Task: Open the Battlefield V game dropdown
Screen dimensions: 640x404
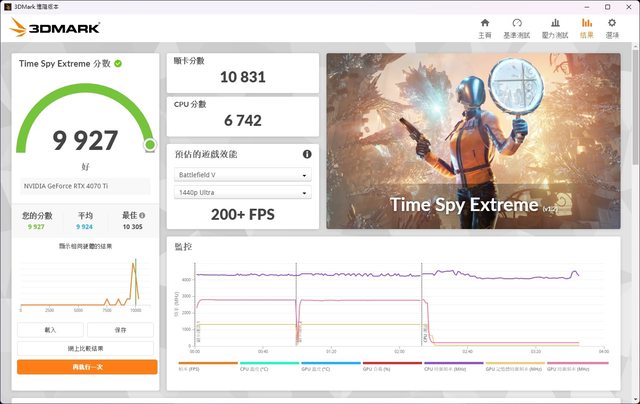Action: 242,175
